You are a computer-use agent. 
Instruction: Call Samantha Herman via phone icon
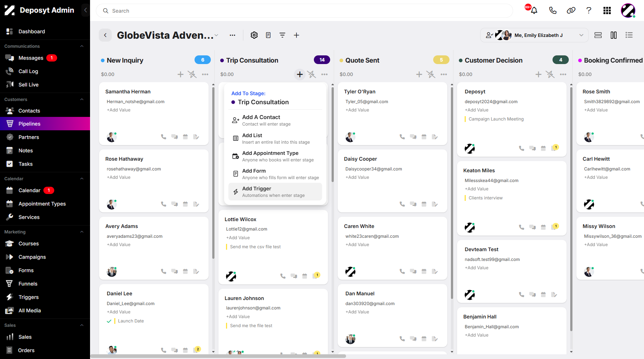[x=163, y=137]
